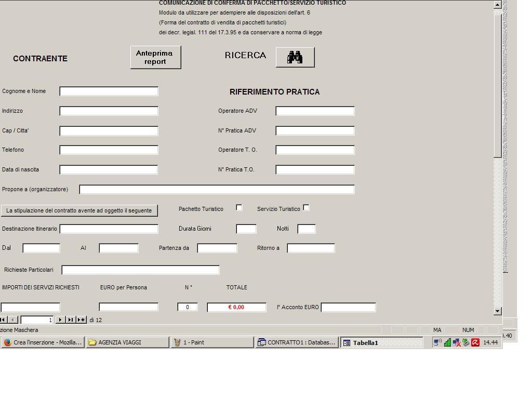The width and height of the screenshot is (532, 399).
Task: Click the 'di 12' record count text
Action: [96, 320]
